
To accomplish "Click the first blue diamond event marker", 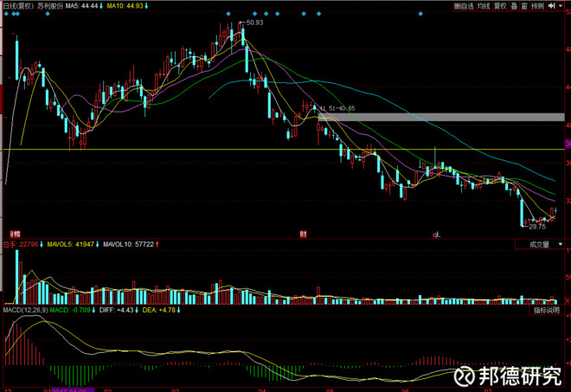I will click(x=6, y=14).
